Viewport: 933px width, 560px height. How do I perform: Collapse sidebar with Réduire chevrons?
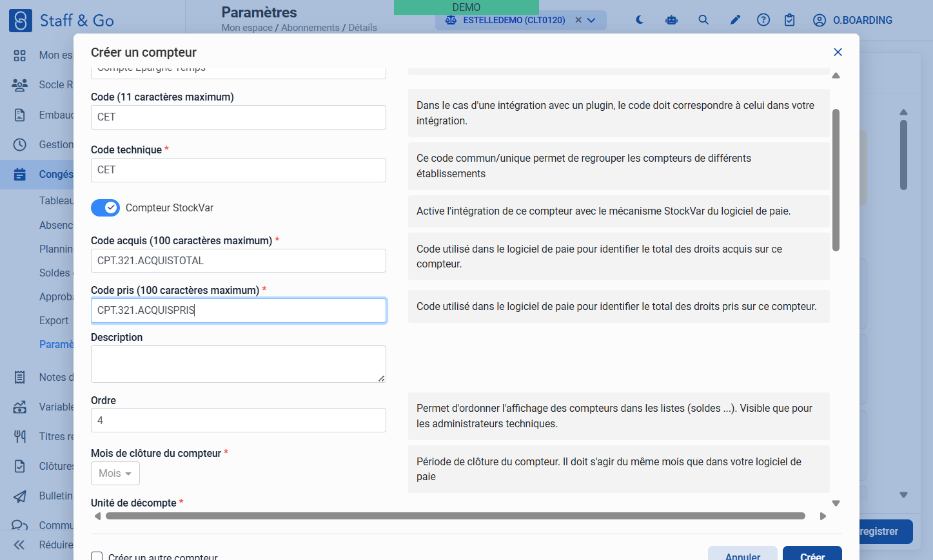pyautogui.click(x=19, y=545)
